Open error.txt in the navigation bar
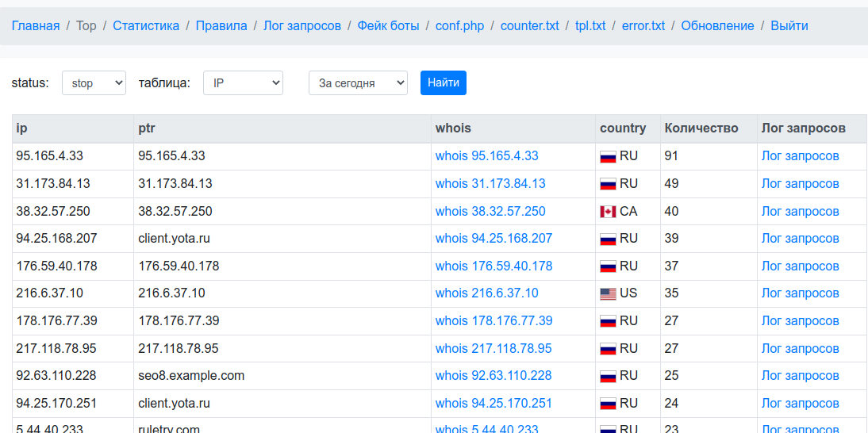 tap(643, 26)
